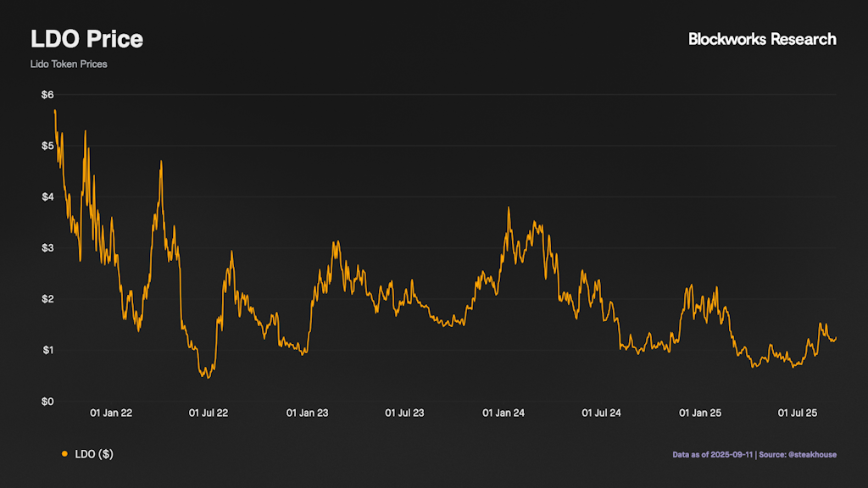The image size is (868, 488).
Task: Click the $0 y-axis label
Action: (x=47, y=401)
